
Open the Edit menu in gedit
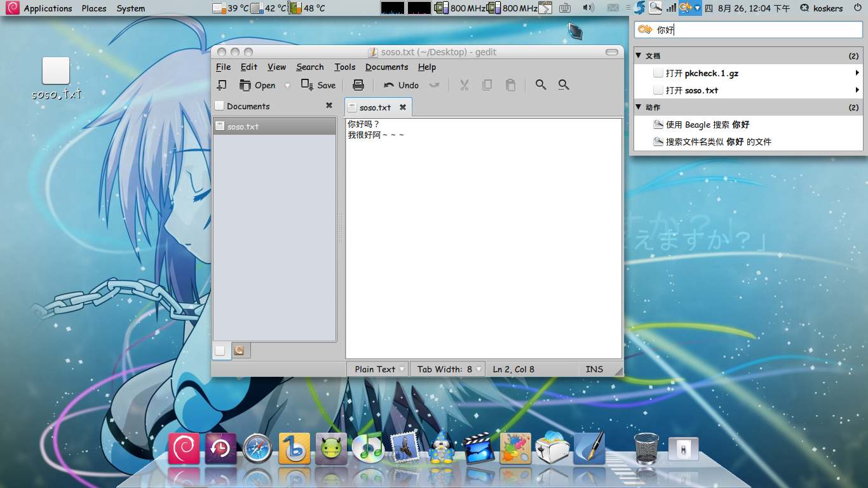point(249,67)
